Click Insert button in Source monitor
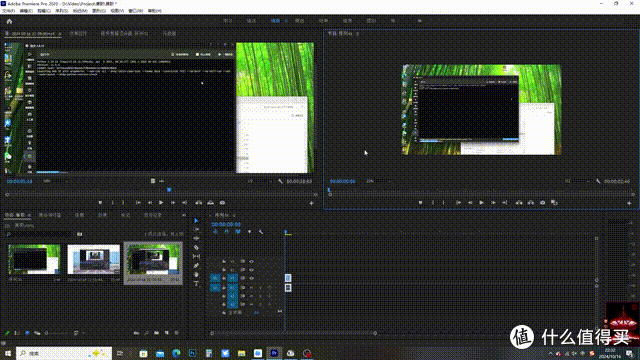The image size is (640, 360). pos(198,203)
